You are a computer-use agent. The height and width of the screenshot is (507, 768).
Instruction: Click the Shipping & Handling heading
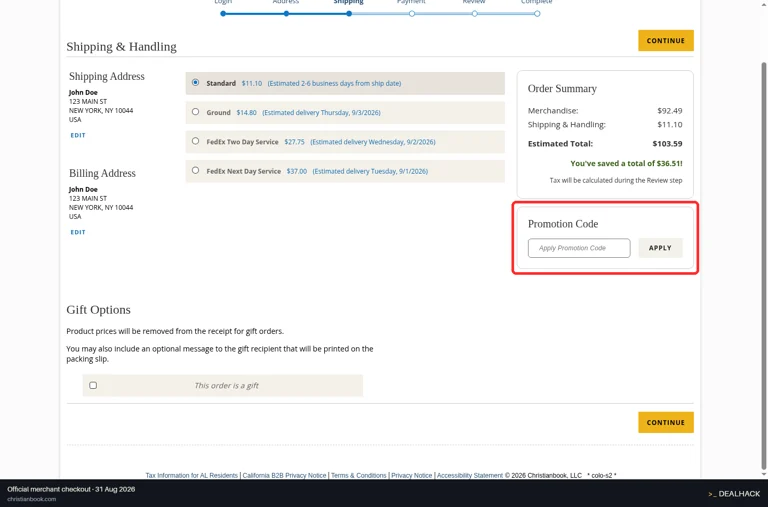pos(121,47)
